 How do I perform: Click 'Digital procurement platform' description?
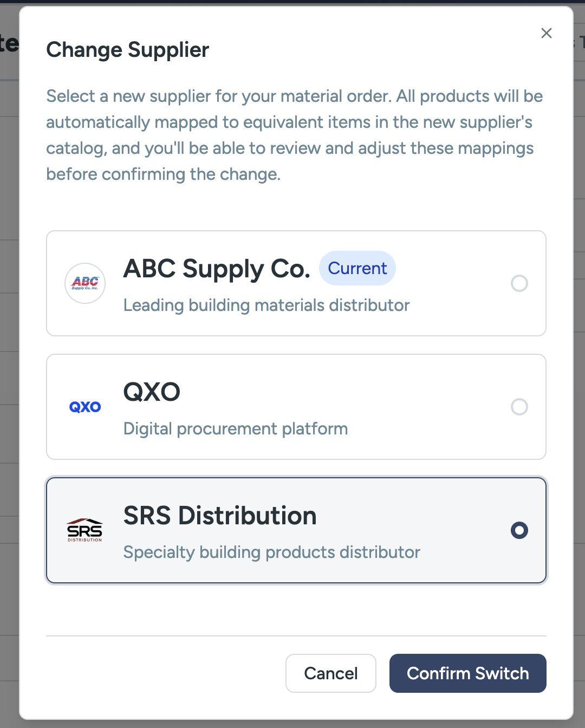235,428
